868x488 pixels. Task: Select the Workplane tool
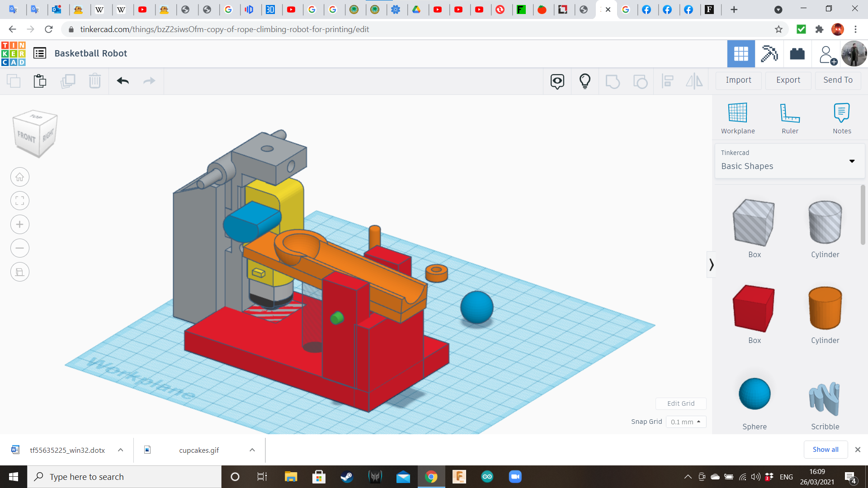pos(738,118)
